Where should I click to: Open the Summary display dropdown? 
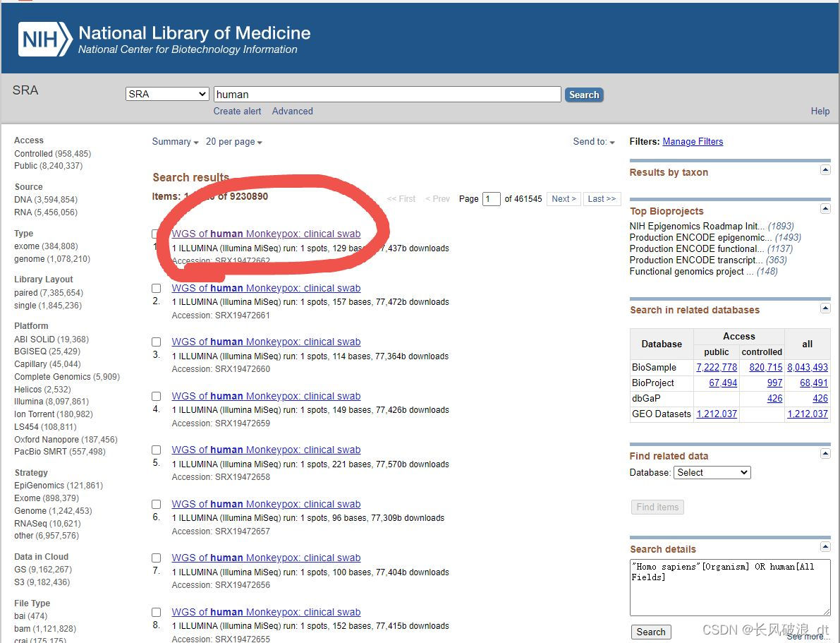[x=175, y=142]
